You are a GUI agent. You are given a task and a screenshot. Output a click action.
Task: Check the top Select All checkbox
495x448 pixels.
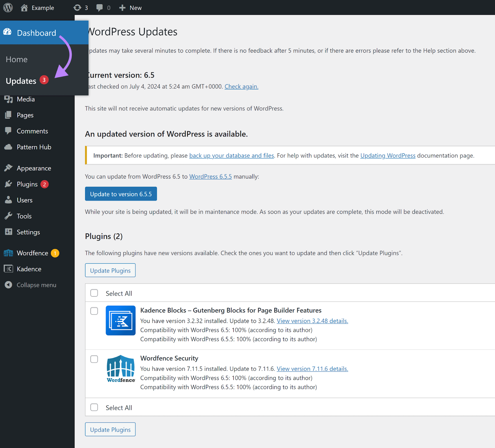[x=94, y=293]
